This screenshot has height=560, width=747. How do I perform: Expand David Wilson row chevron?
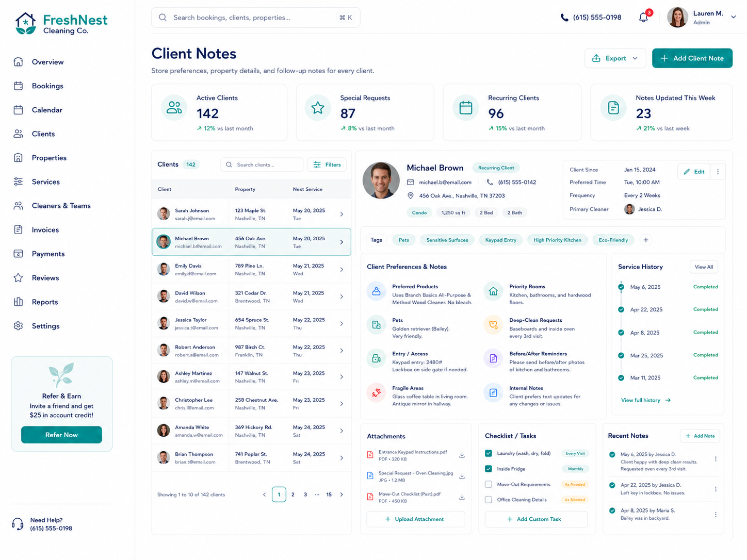click(x=342, y=297)
